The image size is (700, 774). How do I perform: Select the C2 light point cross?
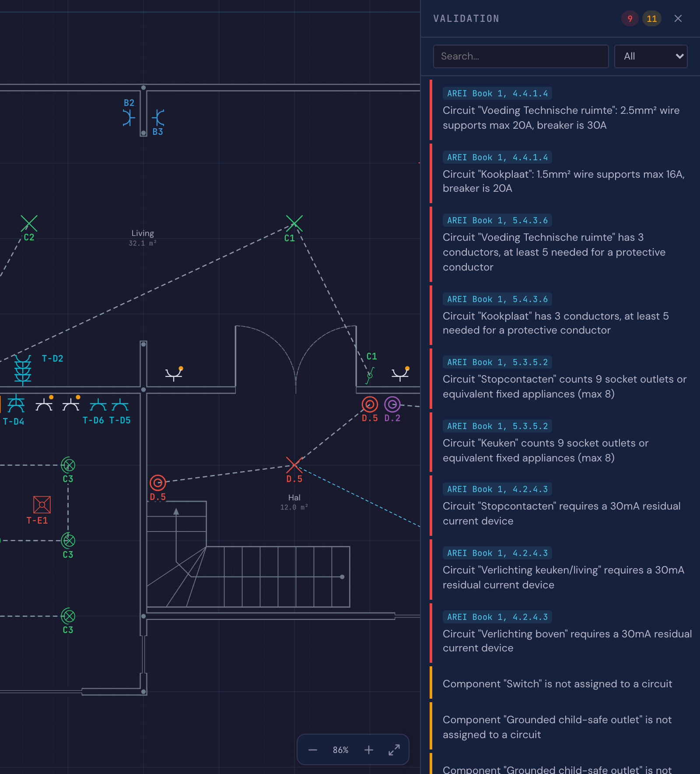(29, 223)
